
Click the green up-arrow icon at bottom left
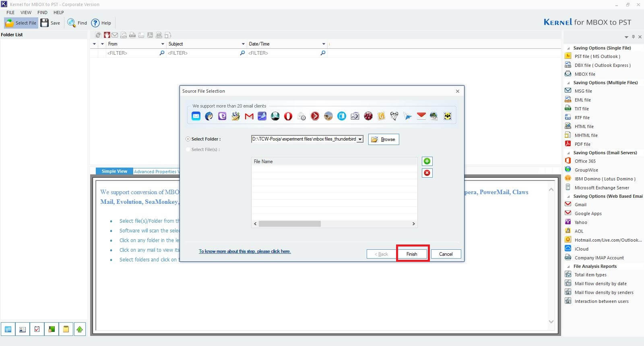(x=80, y=329)
